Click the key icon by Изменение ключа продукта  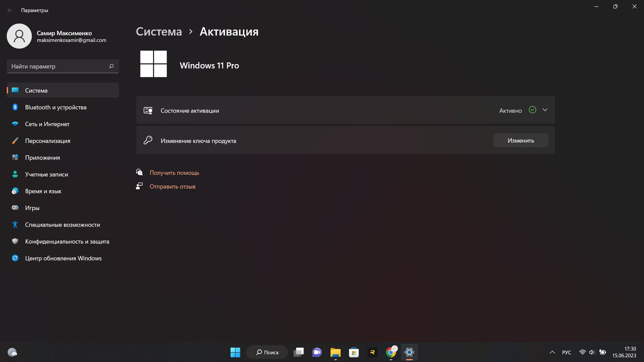[x=148, y=140]
